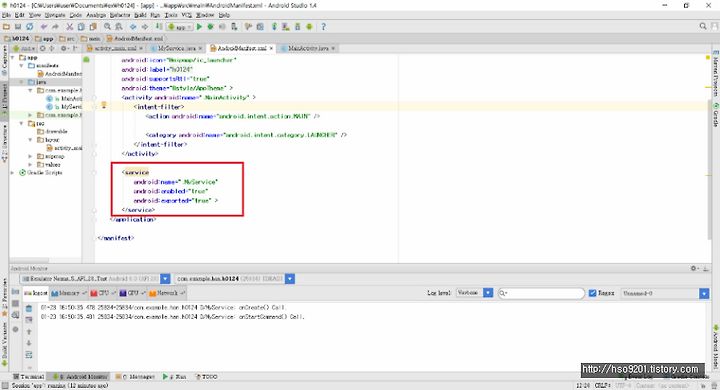720x390 pixels.
Task: Click the Android Monitor settings gear
Action: click(x=694, y=268)
